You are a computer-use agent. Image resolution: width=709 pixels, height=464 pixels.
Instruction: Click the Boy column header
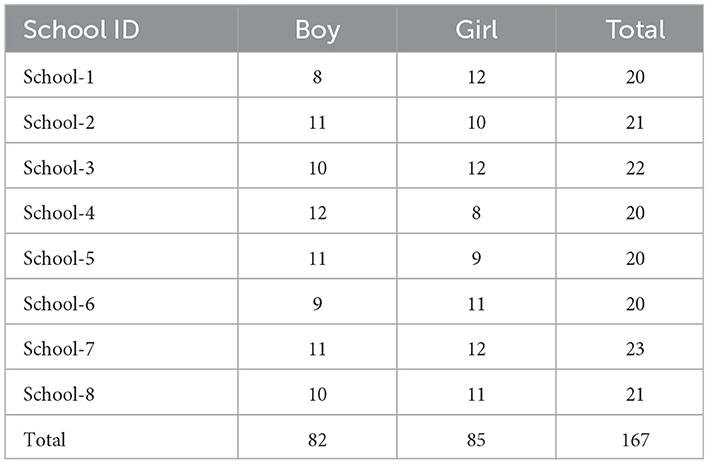[317, 29]
